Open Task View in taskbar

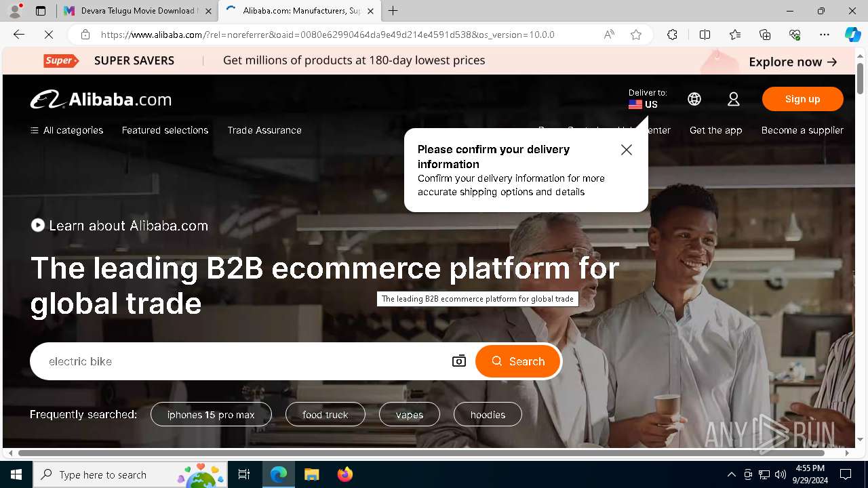tap(244, 474)
